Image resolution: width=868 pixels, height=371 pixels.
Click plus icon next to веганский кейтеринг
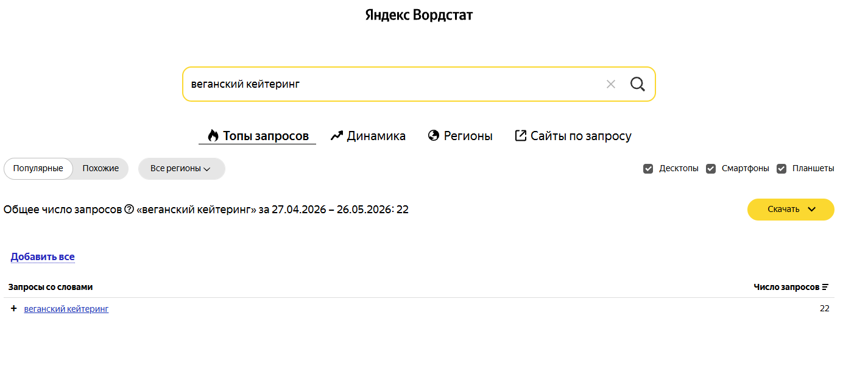tap(13, 309)
